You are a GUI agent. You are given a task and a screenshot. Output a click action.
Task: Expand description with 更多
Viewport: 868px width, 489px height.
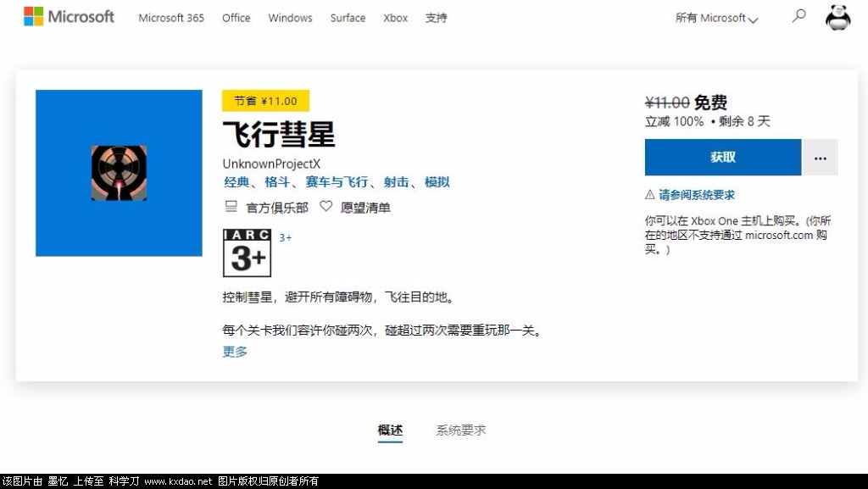click(235, 351)
